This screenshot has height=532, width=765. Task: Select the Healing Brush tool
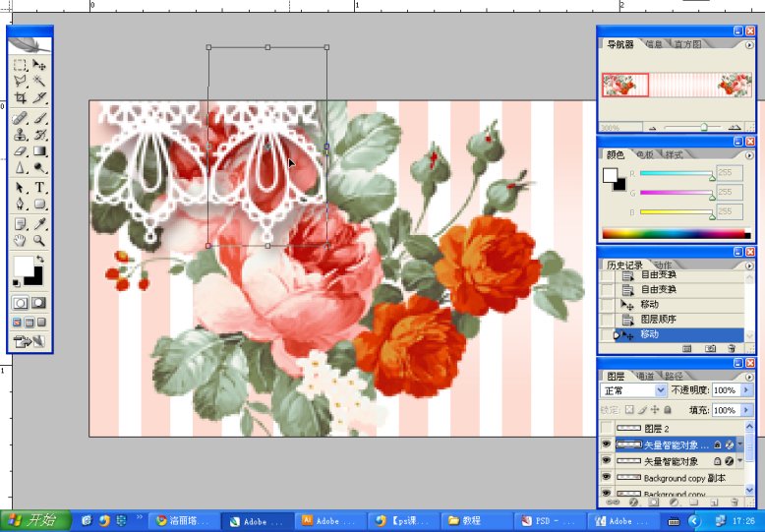pyautogui.click(x=20, y=118)
